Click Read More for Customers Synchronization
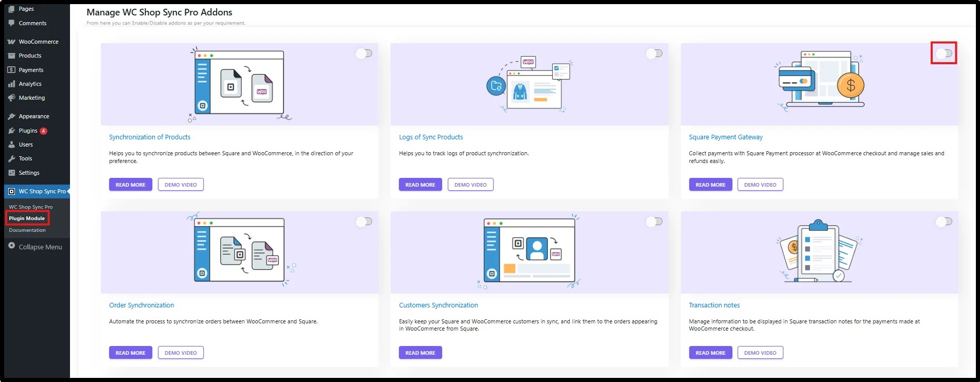Viewport: 980px width, 382px height. point(421,353)
